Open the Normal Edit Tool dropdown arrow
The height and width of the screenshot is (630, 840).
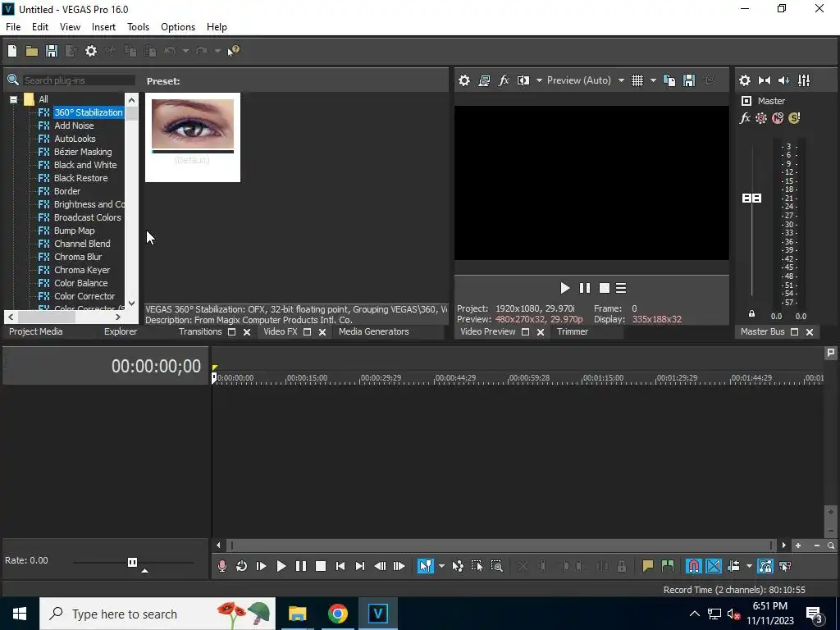click(x=441, y=566)
